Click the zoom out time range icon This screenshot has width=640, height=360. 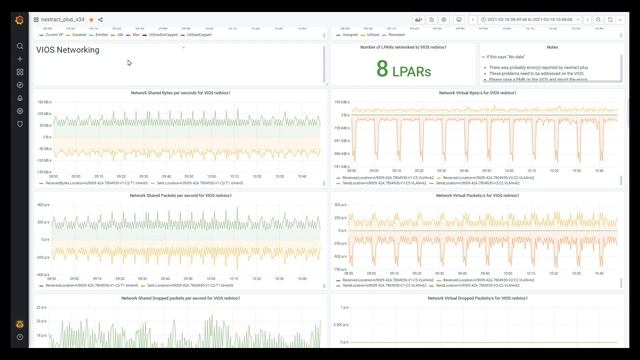(598, 20)
